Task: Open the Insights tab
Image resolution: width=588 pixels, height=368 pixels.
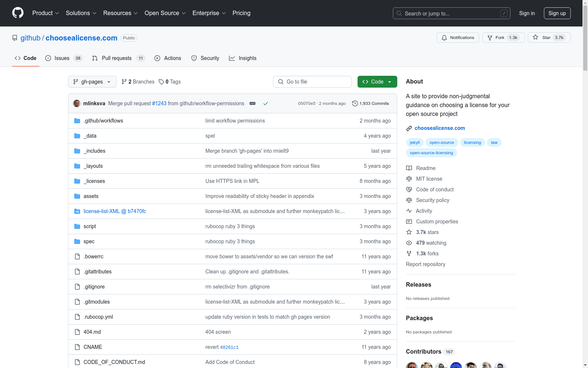Action: pyautogui.click(x=243, y=58)
